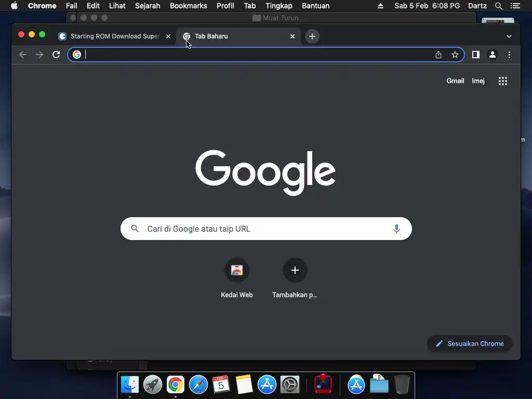
Task: Open the Bookmarks menu
Action: [188, 6]
